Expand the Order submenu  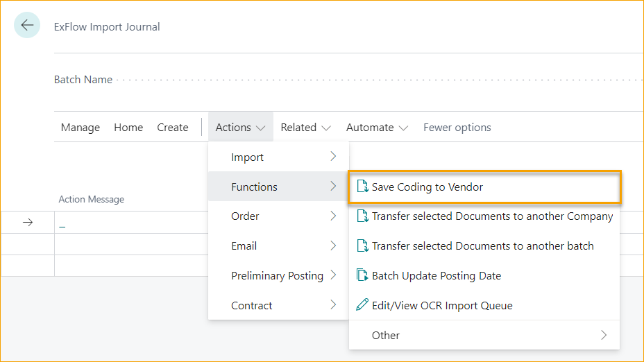[x=279, y=216]
